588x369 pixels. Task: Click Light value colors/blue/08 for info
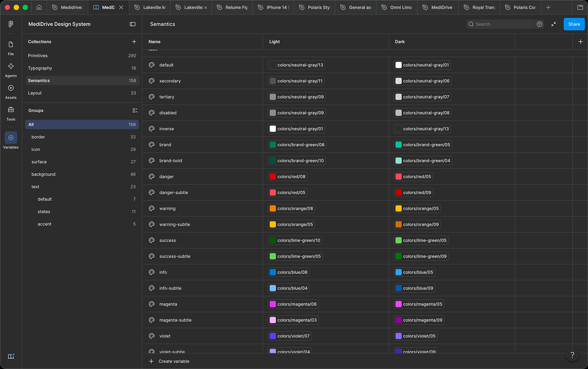click(289, 272)
